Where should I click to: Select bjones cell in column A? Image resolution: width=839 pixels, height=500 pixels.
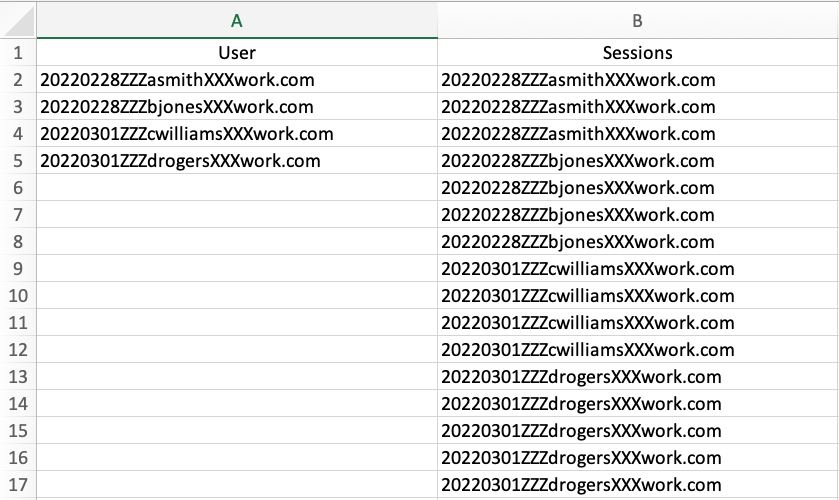tap(177, 107)
